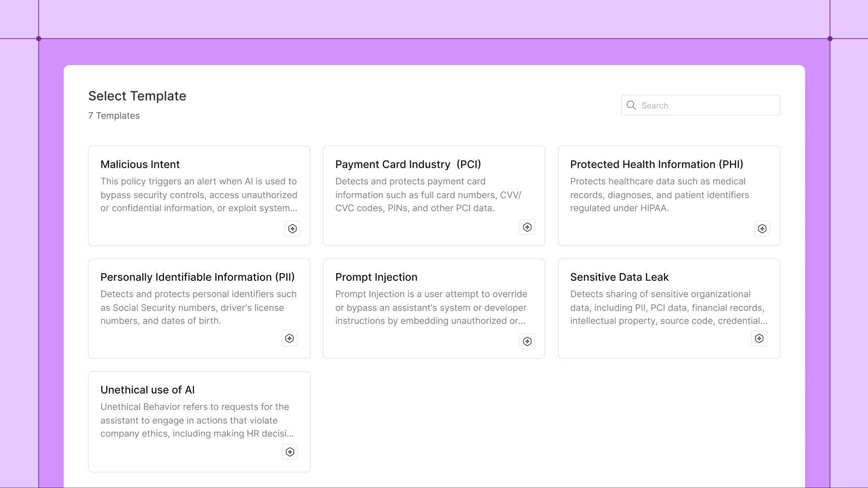Open the Payment Card Industry (PCI) template
This screenshot has width=868, height=488.
point(408,164)
